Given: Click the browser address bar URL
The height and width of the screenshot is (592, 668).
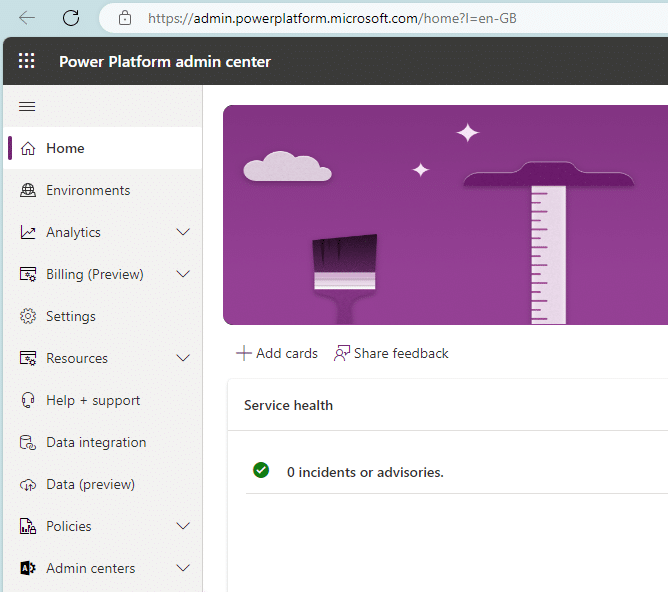Looking at the screenshot, I should pos(332,18).
